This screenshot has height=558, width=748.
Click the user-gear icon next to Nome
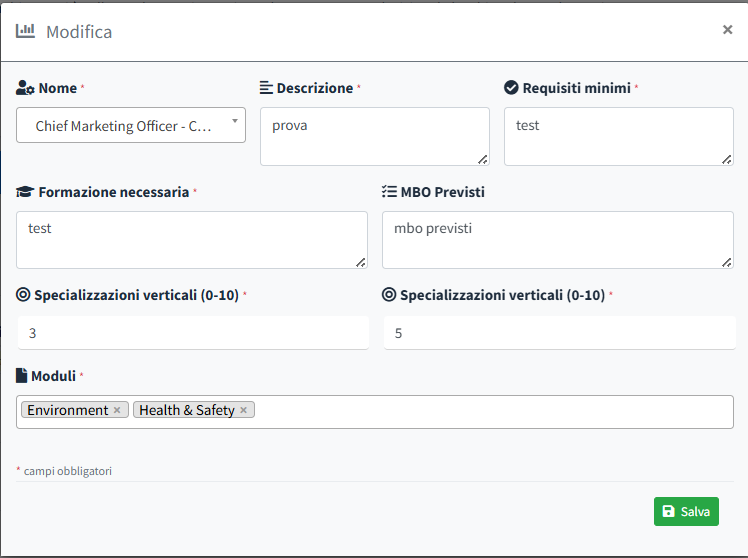(x=26, y=88)
